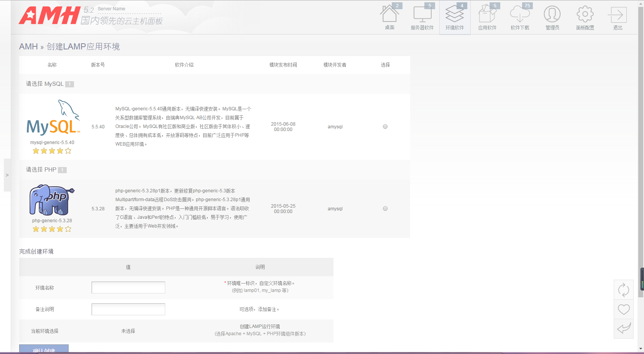Open 服务器软件 server software icon
This screenshot has width=644, height=354.
pyautogui.click(x=422, y=17)
